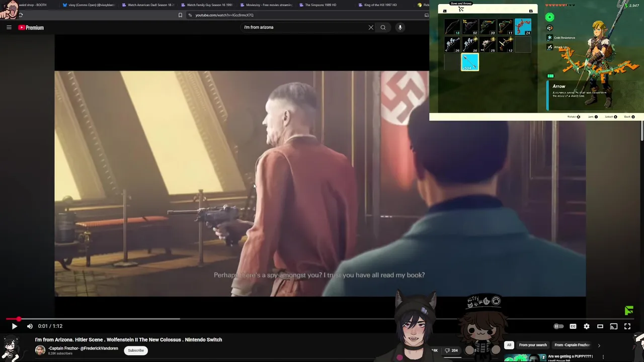The height and width of the screenshot is (362, 644).
Task: Toggle closed captions CC button
Action: click(573, 326)
